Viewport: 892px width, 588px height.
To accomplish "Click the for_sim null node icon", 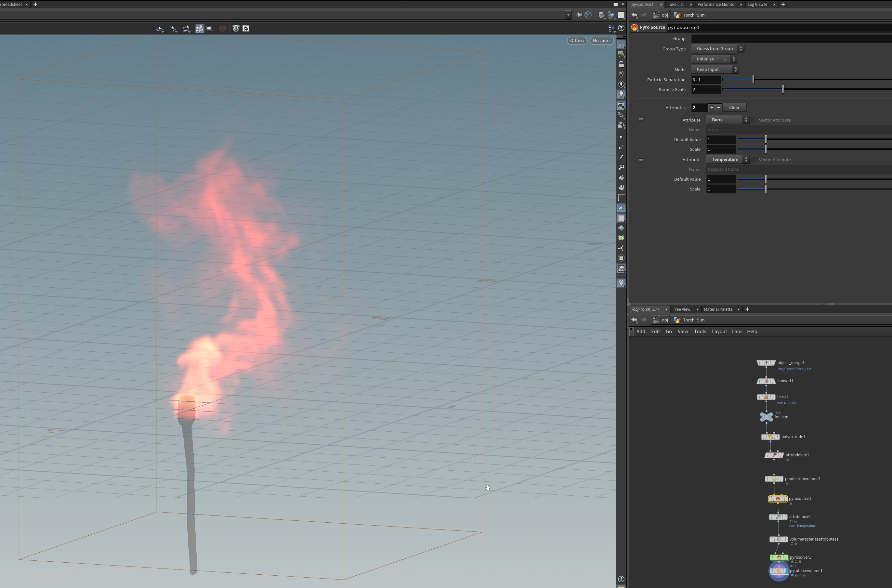I will point(766,417).
